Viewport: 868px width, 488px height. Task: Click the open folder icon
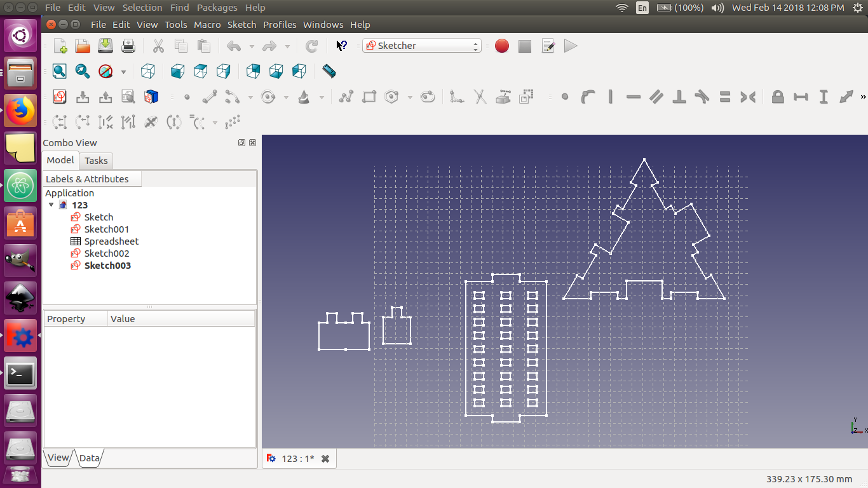(83, 46)
